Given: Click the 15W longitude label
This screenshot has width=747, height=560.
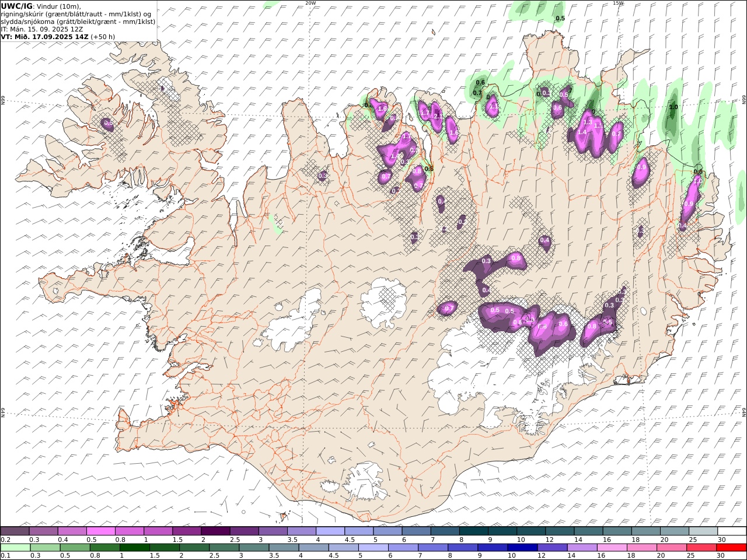Looking at the screenshot, I should [618, 3].
